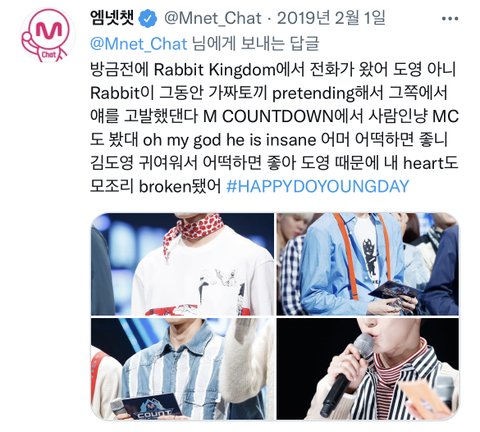This screenshot has width=480, height=432.
Task: Click the 님에게 보내는 답글 reply label
Action: [256, 44]
